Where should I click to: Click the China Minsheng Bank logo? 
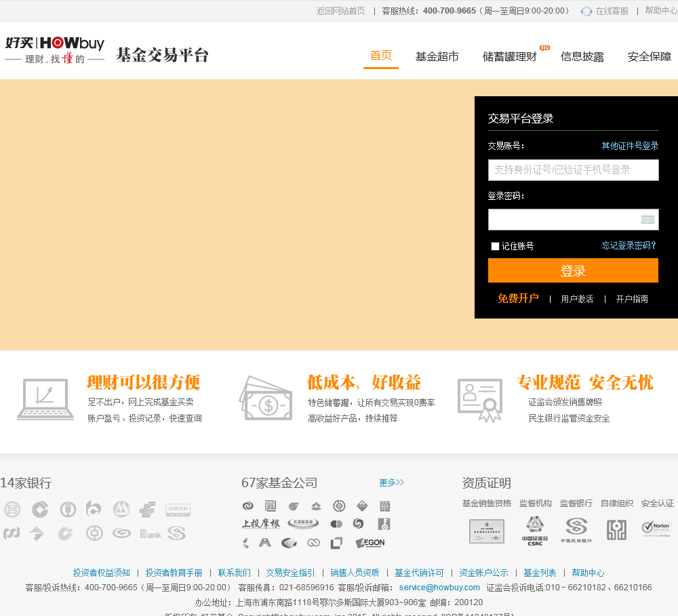click(576, 530)
